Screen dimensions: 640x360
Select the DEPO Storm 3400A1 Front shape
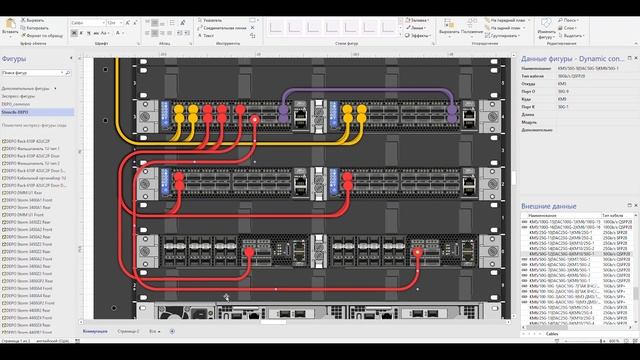pos(27,200)
